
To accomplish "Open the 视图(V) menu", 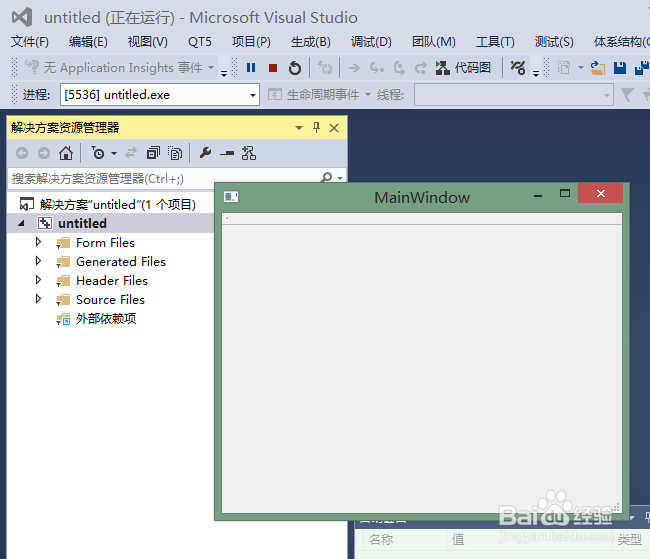I will pyautogui.click(x=148, y=42).
